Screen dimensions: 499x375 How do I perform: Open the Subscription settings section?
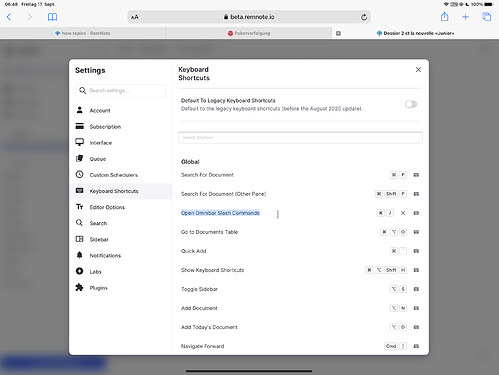(121, 127)
